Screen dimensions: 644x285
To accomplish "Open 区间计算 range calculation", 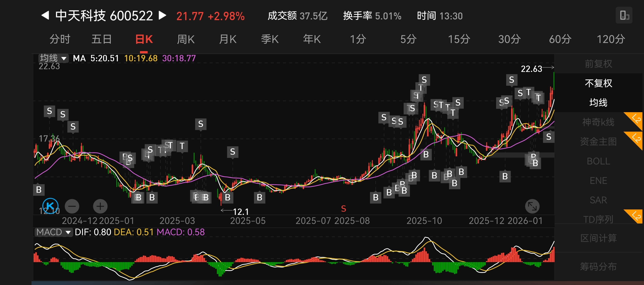I will point(598,238).
